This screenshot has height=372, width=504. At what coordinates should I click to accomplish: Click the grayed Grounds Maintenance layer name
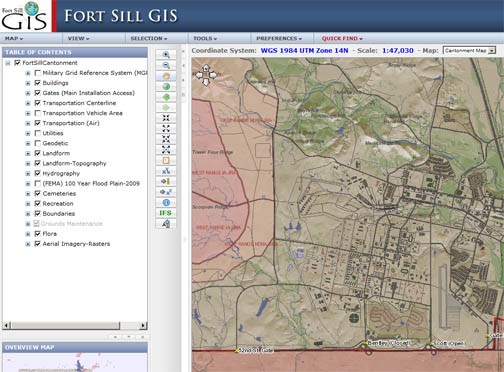coord(72,223)
